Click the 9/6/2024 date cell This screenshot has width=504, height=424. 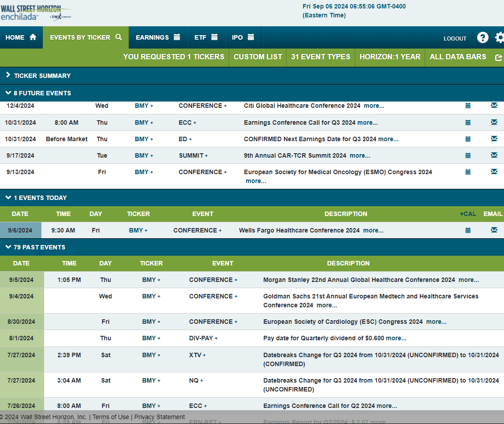pos(20,230)
